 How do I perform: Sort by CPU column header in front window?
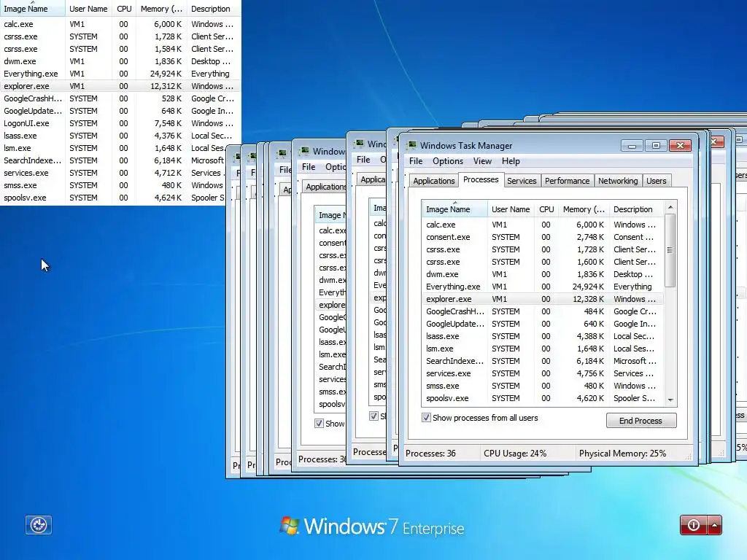[546, 209]
